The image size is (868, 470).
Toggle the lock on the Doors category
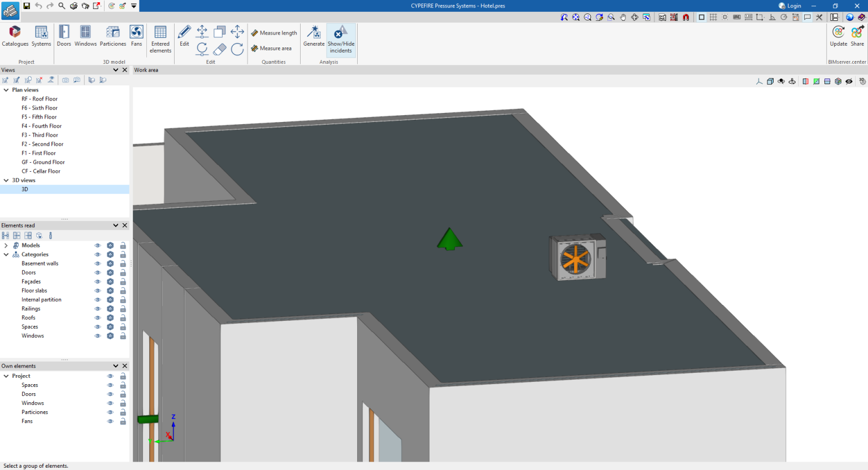click(x=123, y=272)
